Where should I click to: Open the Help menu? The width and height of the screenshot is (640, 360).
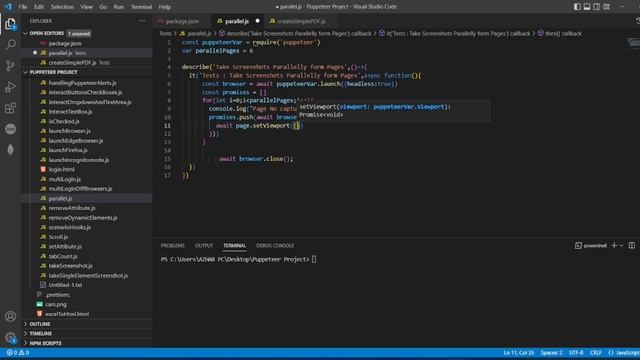164,7
